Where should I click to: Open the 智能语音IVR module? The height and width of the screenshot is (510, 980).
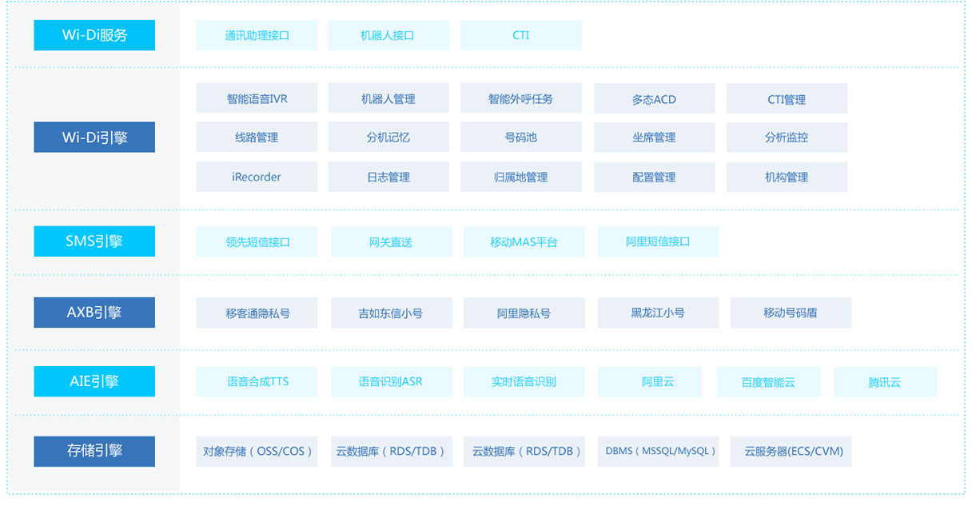click(257, 99)
